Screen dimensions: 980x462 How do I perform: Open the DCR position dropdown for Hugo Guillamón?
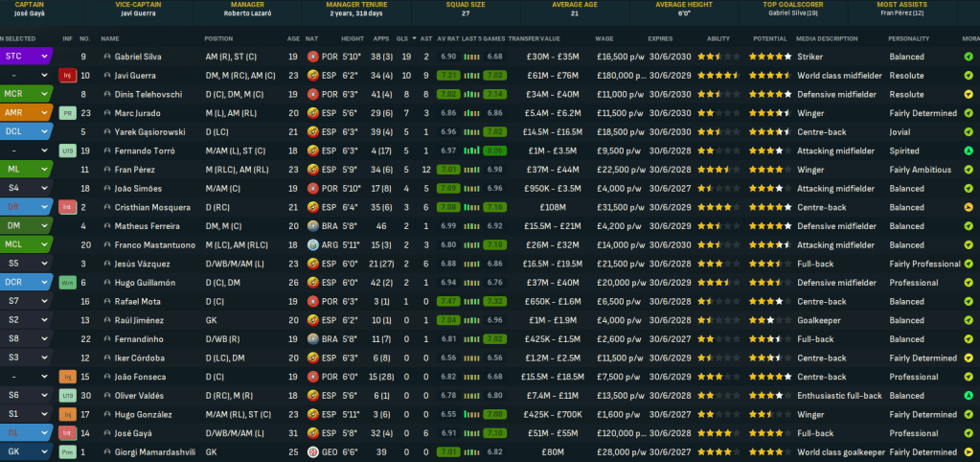[x=44, y=283]
